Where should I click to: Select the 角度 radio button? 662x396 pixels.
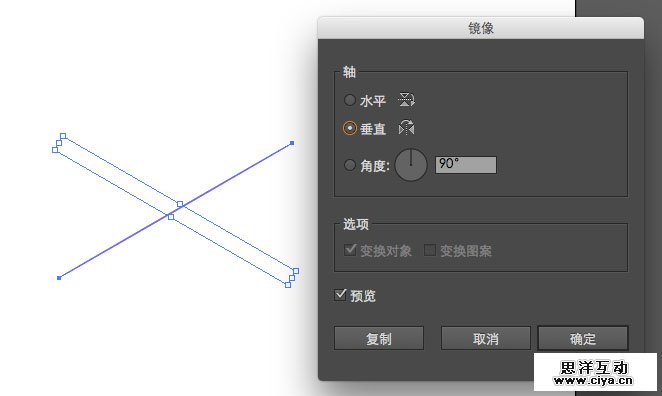pos(350,165)
